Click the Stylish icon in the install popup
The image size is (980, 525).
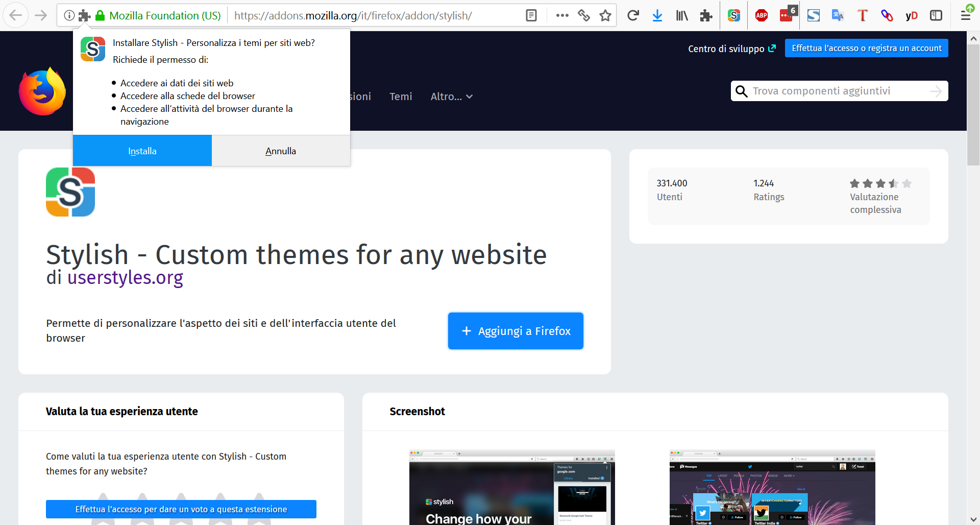(93, 49)
